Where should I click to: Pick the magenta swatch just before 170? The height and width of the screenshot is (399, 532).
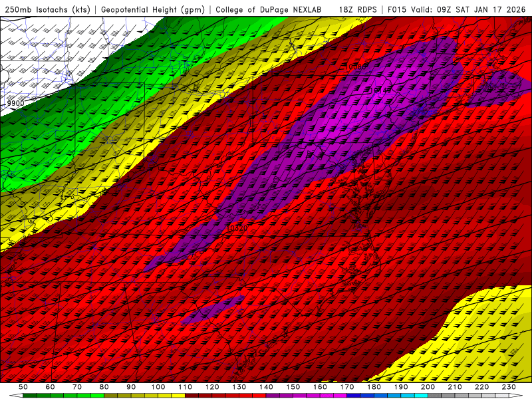pyautogui.click(x=340, y=396)
